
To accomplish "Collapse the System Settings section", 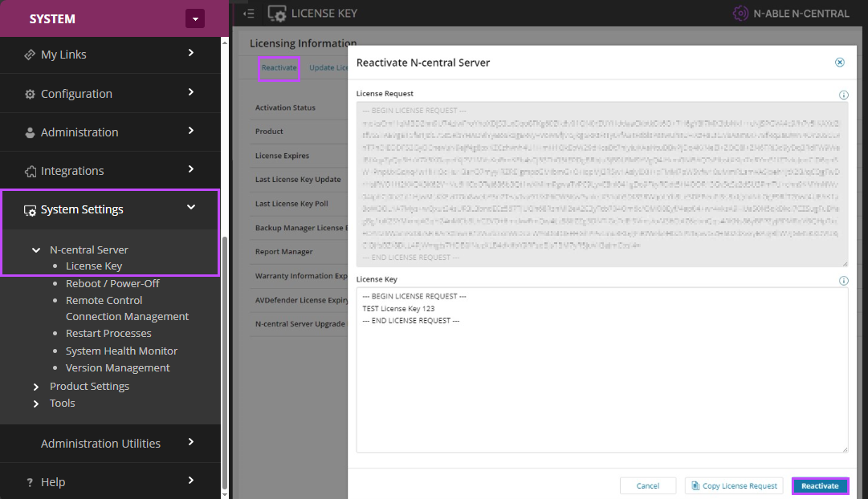I will tap(191, 208).
